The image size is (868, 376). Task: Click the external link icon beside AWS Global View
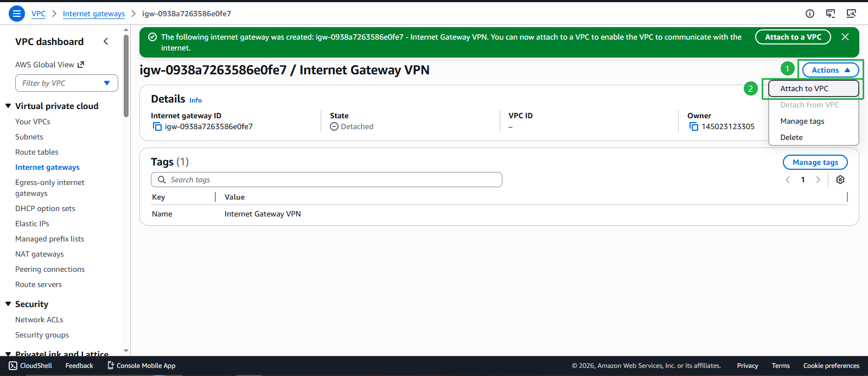click(81, 65)
